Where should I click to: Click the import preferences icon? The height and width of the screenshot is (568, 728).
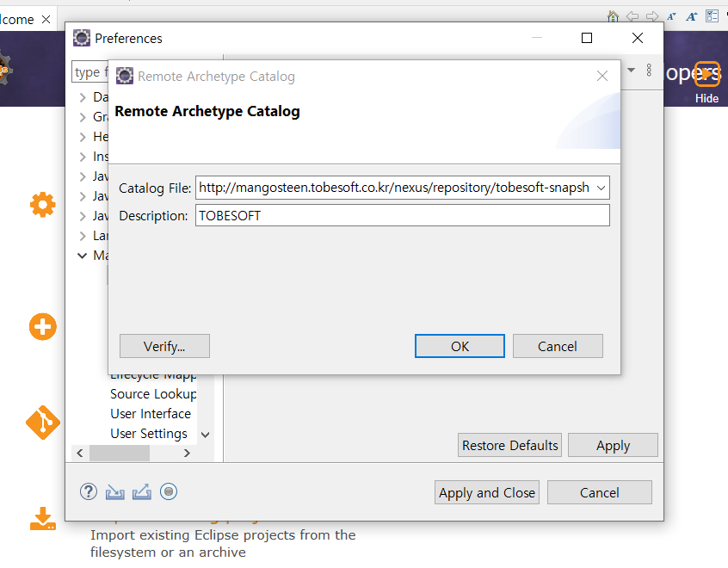114,491
